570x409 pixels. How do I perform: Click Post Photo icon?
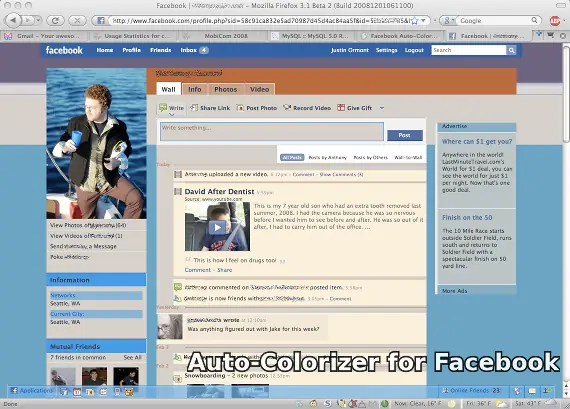[240, 108]
